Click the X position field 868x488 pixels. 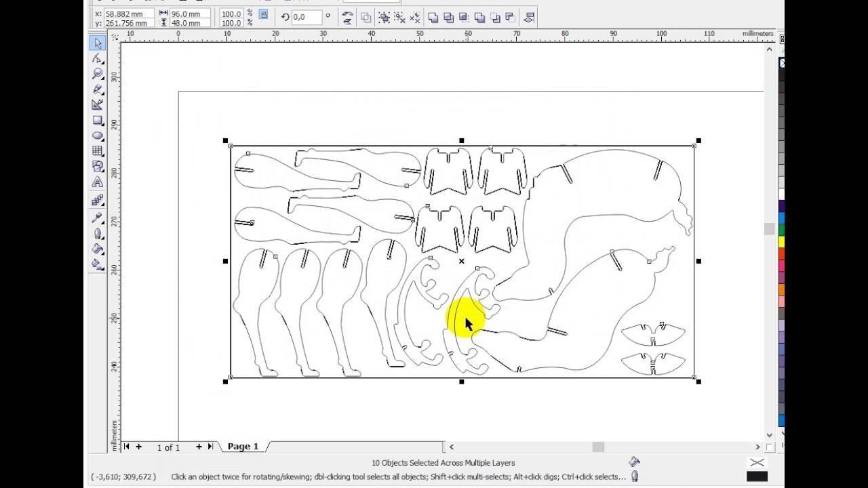point(129,14)
